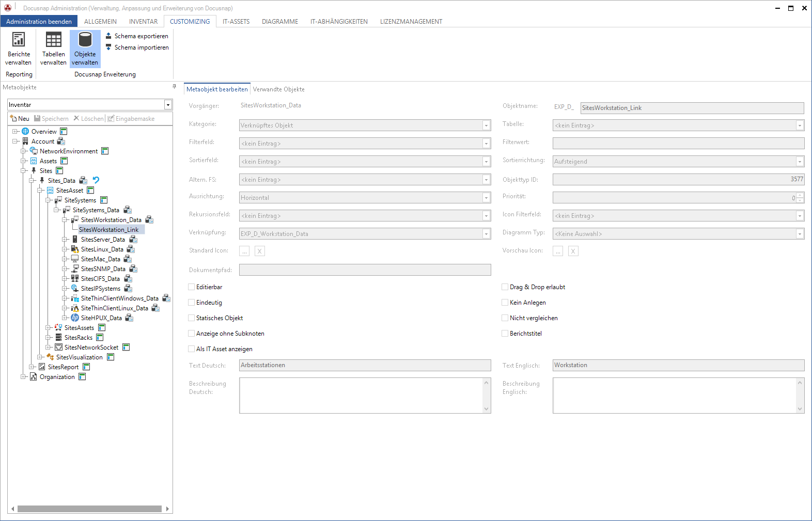812x521 pixels.
Task: Click the SitesRacks rack icon
Action: coord(58,338)
